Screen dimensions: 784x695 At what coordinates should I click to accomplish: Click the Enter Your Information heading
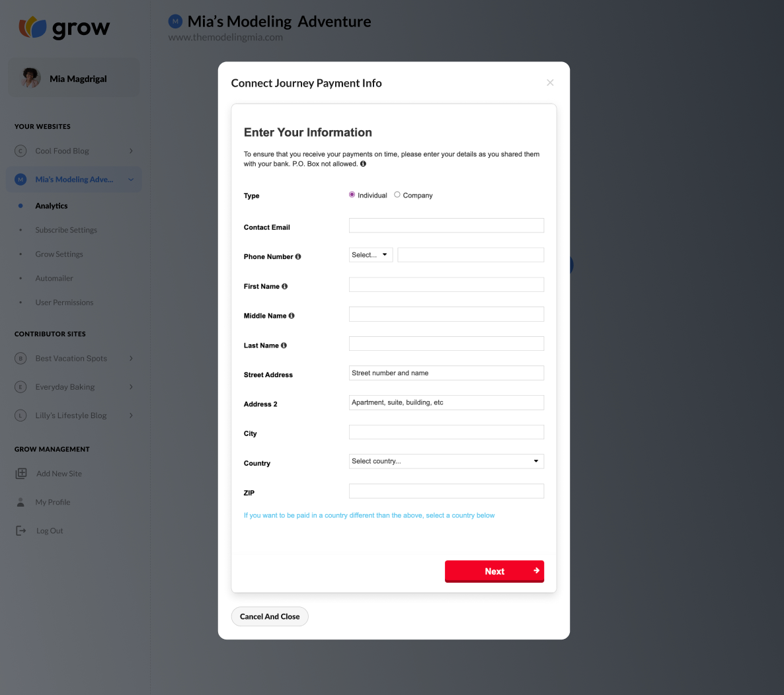pos(307,132)
